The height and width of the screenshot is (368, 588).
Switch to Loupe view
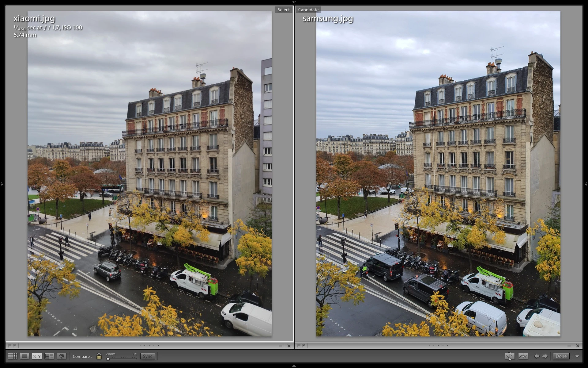pos(25,356)
